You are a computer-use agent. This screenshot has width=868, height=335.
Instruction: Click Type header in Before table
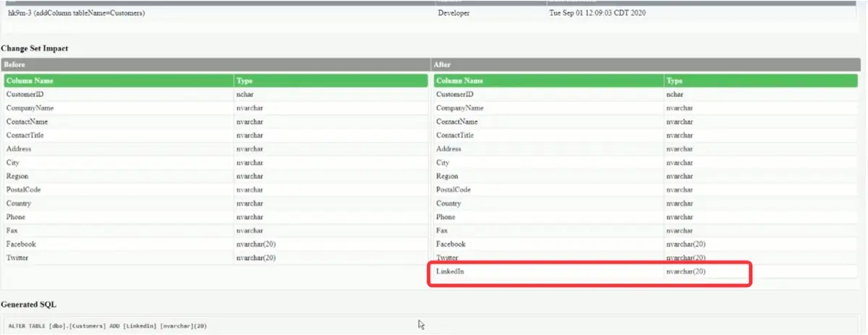click(x=244, y=81)
